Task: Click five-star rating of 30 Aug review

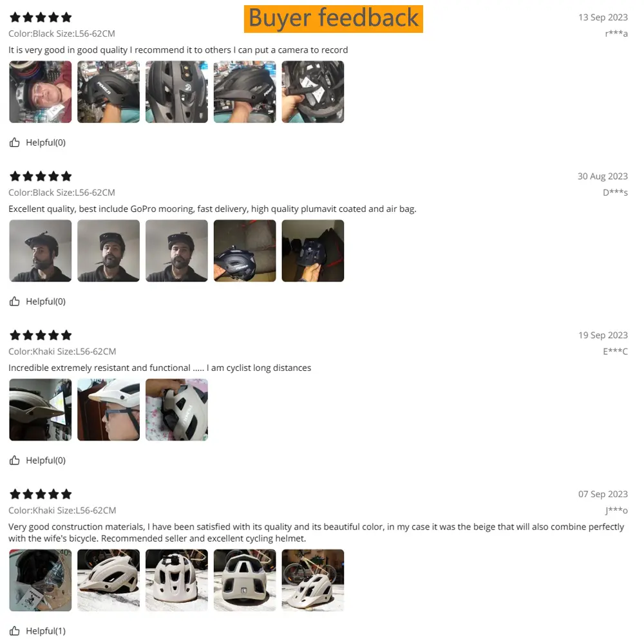Action: point(41,176)
